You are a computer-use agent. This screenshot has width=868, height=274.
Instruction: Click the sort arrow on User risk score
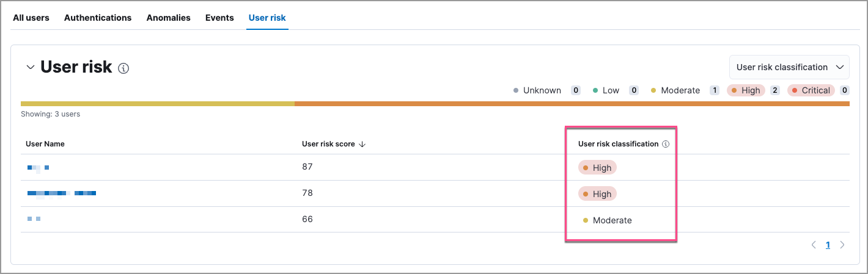tap(362, 145)
